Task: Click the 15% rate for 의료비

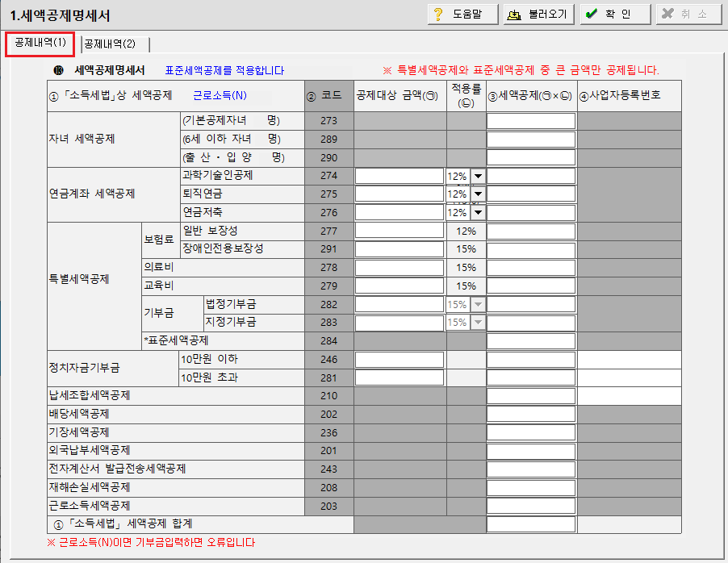Action: click(467, 268)
